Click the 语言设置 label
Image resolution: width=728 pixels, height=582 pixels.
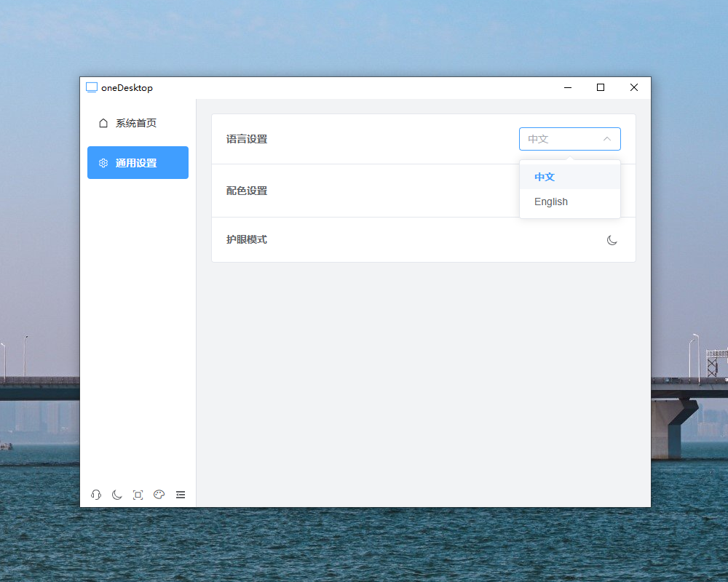pos(247,139)
